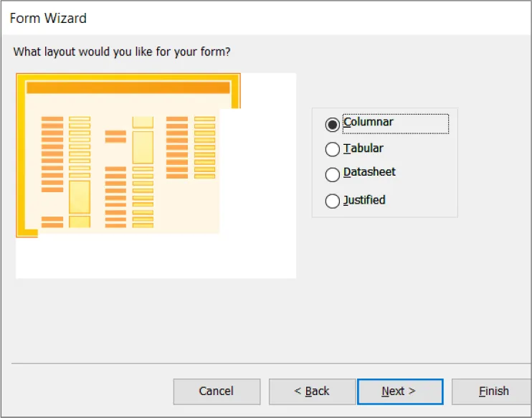This screenshot has height=418, width=532.
Task: Click the Datasheet label text
Action: point(369,172)
